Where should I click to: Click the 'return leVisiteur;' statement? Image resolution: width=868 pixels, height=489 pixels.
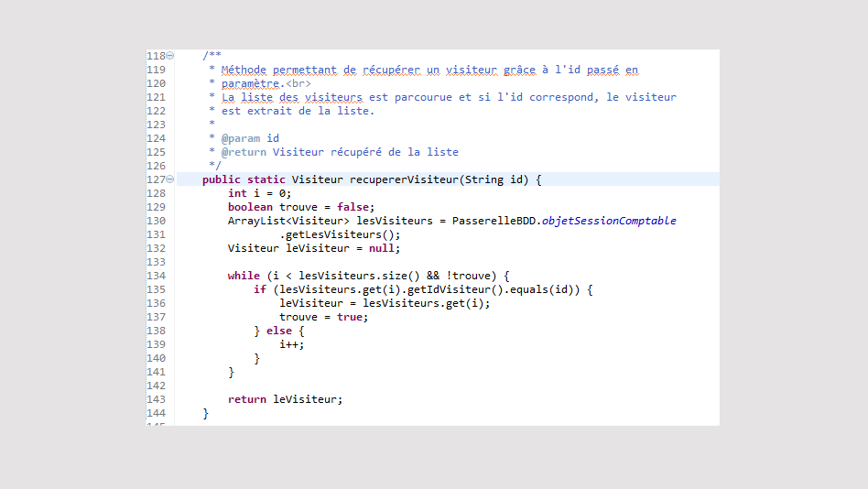[x=285, y=399]
